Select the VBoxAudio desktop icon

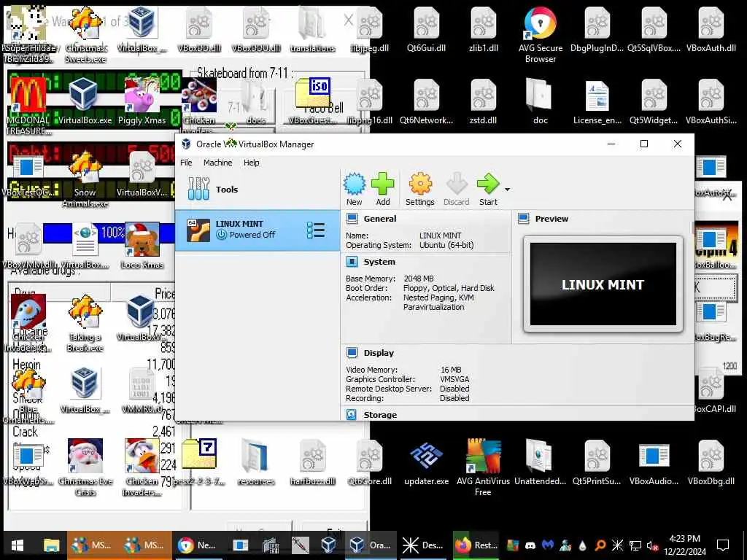coord(654,463)
